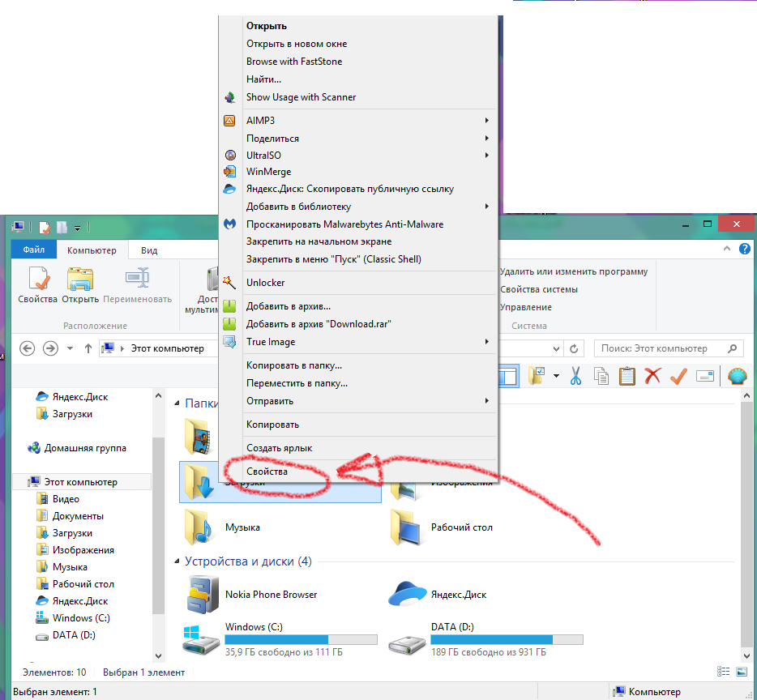Viewport: 757px width, 700px height.
Task: Click the Classic Shell seashell icon
Action: point(736,376)
